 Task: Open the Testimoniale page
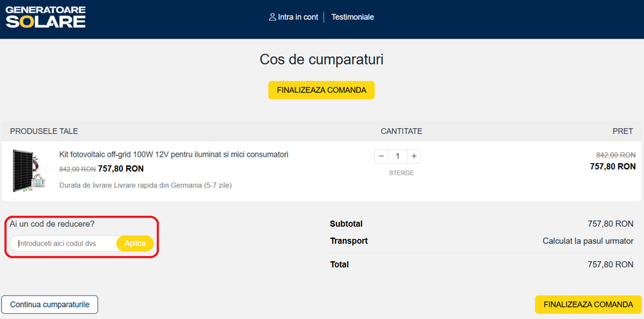pos(352,17)
